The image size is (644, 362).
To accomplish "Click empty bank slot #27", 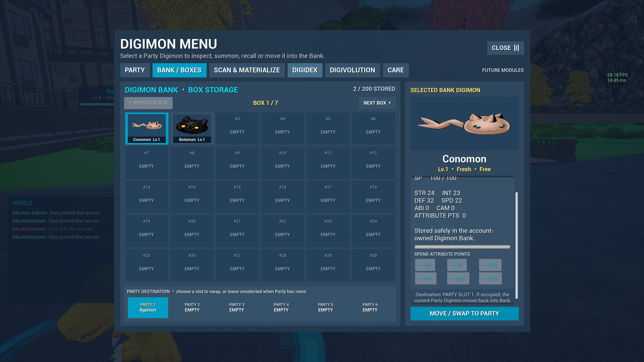I will (x=237, y=265).
